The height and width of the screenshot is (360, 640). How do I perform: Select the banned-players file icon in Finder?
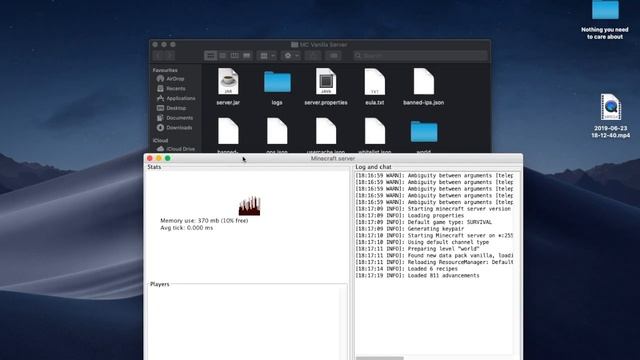click(228, 131)
